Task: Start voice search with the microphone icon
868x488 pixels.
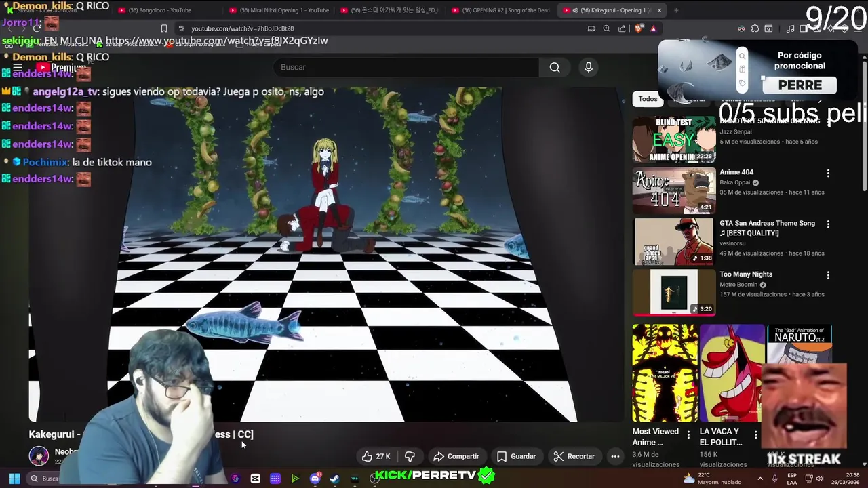Action: coord(589,67)
